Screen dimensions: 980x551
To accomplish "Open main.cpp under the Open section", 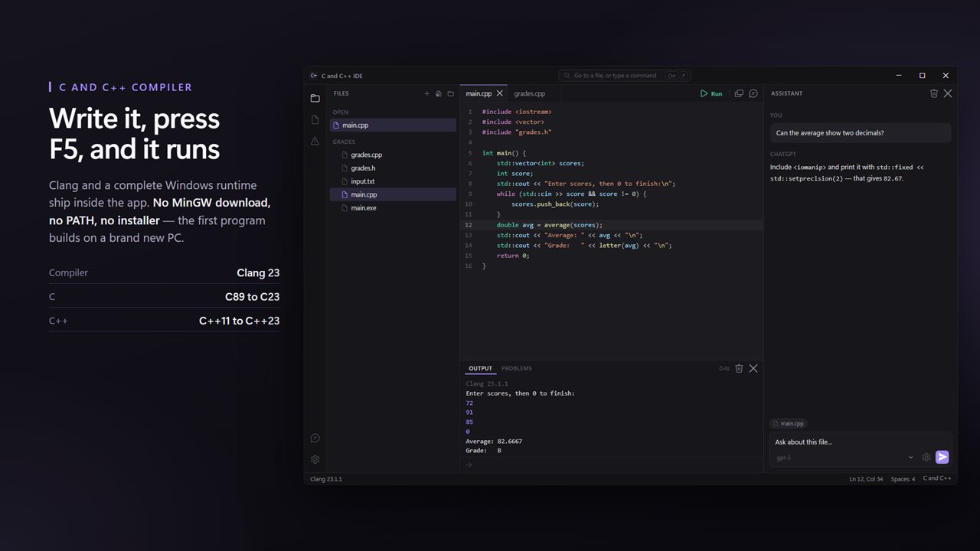I will point(393,125).
